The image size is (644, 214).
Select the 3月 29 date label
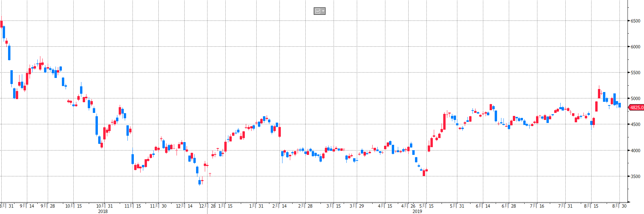pyautogui.click(x=356, y=206)
